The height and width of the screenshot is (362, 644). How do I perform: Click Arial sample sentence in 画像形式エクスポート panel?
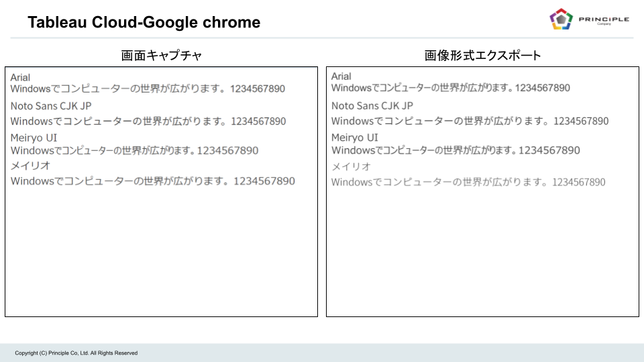pos(451,88)
